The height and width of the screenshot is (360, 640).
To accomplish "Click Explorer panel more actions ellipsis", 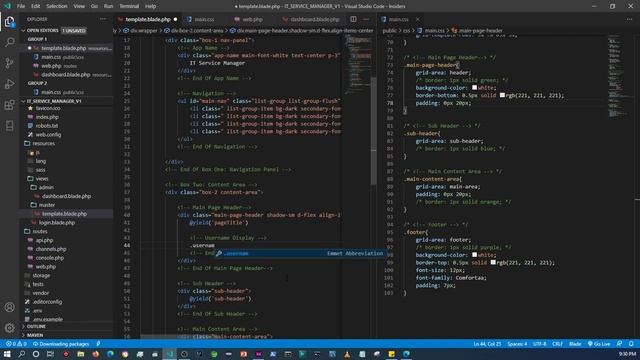I will (x=103, y=19).
